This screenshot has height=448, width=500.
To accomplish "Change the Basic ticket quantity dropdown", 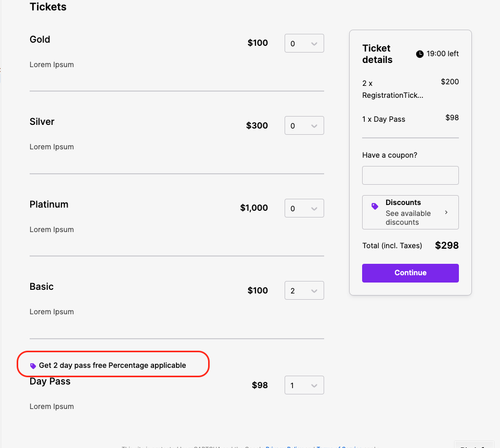I will 304,291.
